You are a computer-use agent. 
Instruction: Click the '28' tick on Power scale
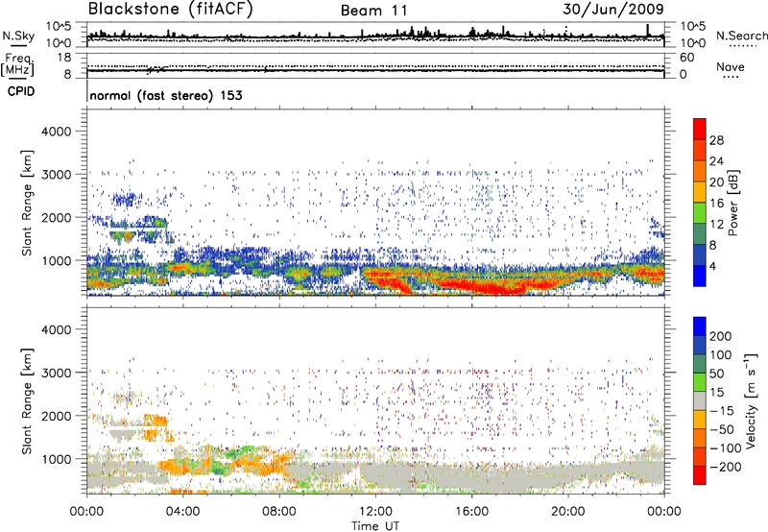[x=716, y=140]
